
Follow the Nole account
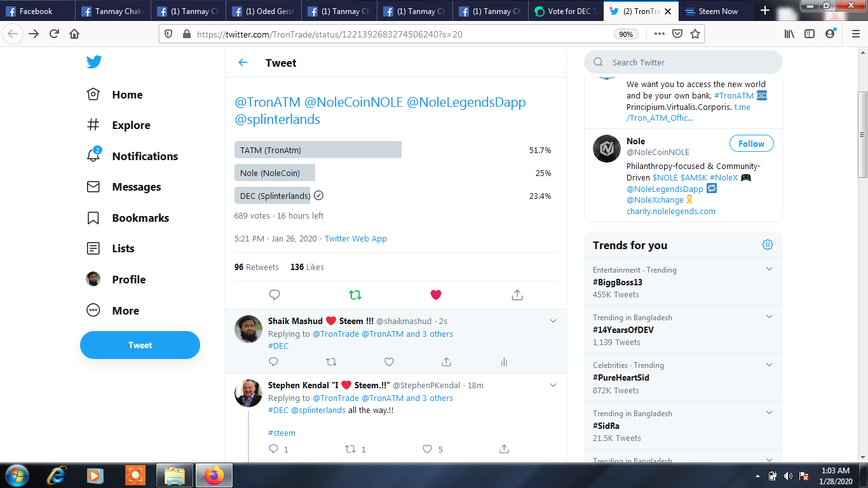click(x=751, y=144)
